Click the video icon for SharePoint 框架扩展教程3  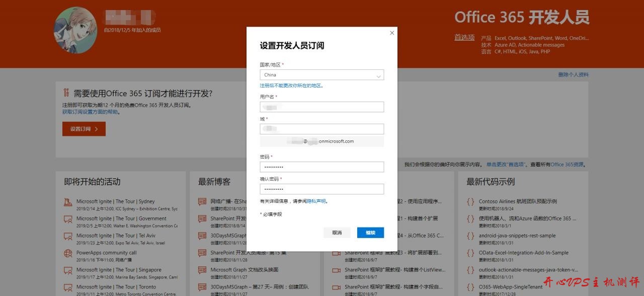tap(336, 253)
